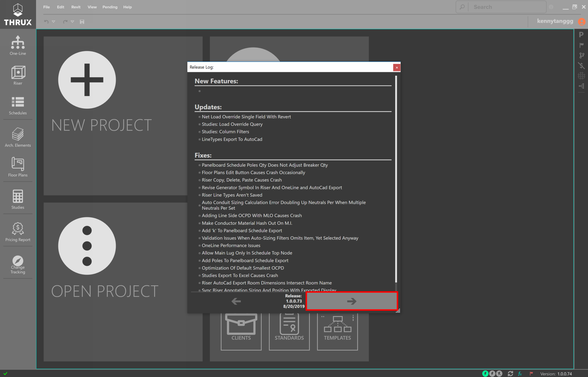Screen dimensions: 588x377
Task: Expand the redo history dropdown arrow
Action: click(73, 22)
